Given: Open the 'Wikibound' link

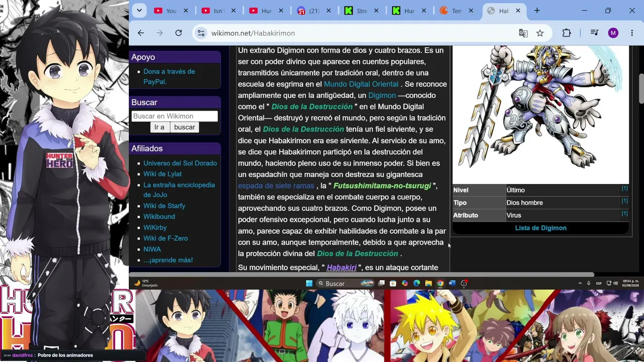Looking at the screenshot, I should 159,217.
